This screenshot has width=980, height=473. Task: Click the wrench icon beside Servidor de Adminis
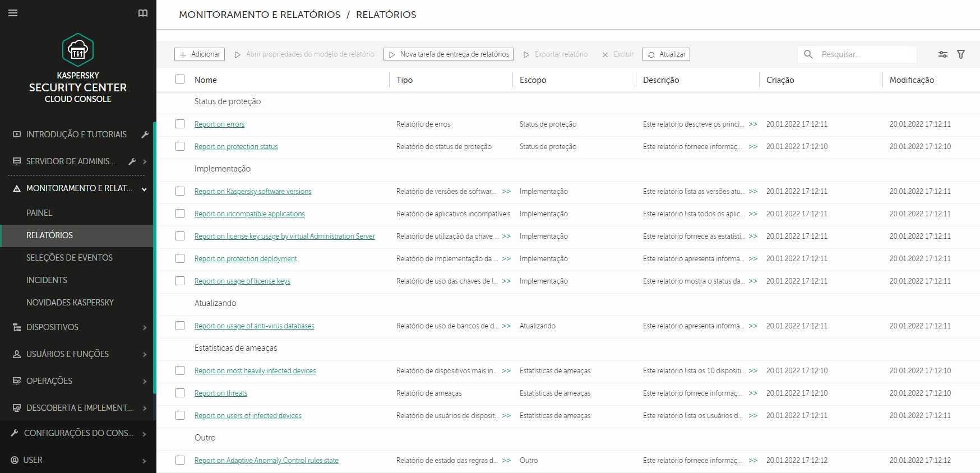tap(132, 161)
